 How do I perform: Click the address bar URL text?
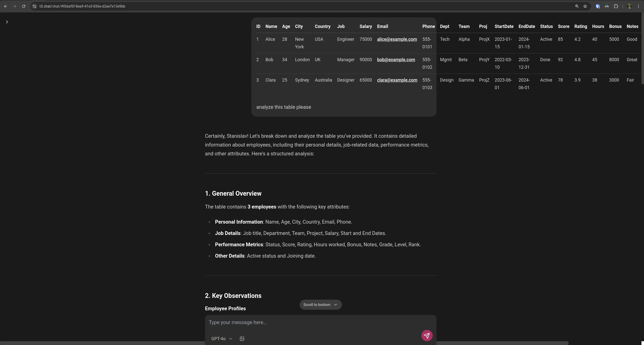82,6
